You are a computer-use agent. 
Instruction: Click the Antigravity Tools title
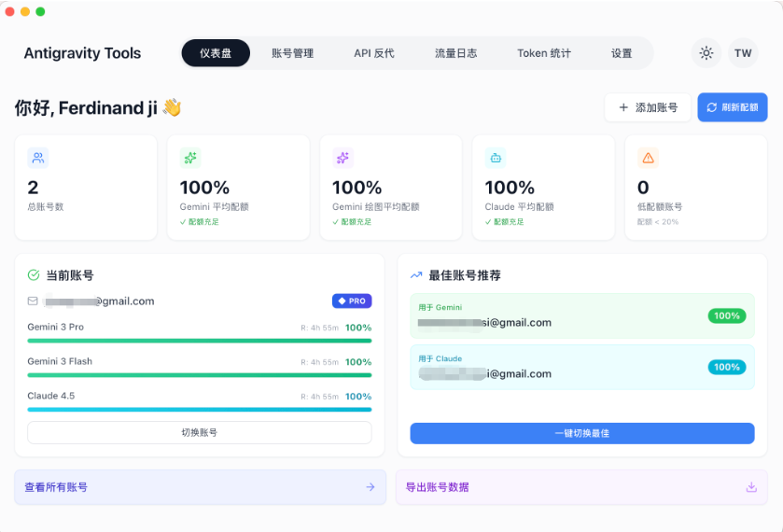point(82,53)
